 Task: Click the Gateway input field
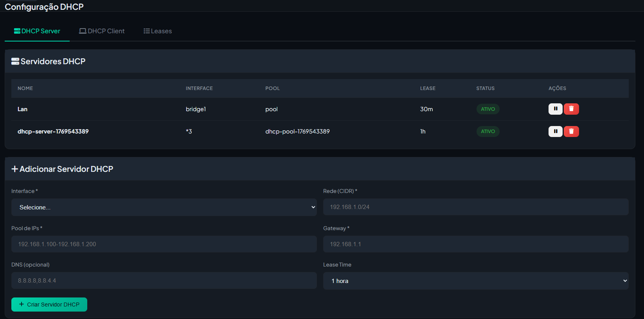pos(475,244)
